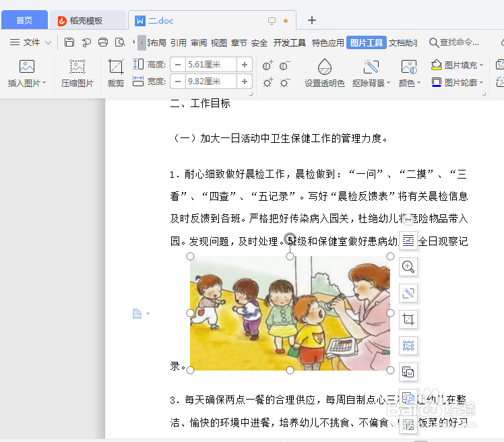
Task: Click the size group dialog launcher
Action: (251, 94)
